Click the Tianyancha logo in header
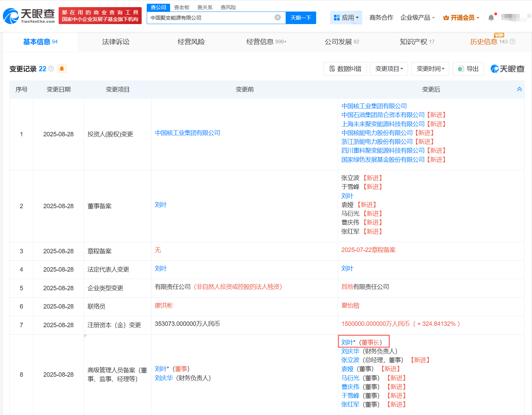This screenshot has height=415, width=532. [x=29, y=16]
